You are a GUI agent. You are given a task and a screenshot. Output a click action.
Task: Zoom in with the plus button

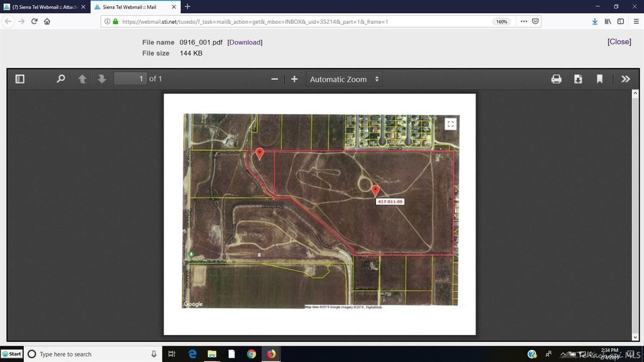coord(294,79)
